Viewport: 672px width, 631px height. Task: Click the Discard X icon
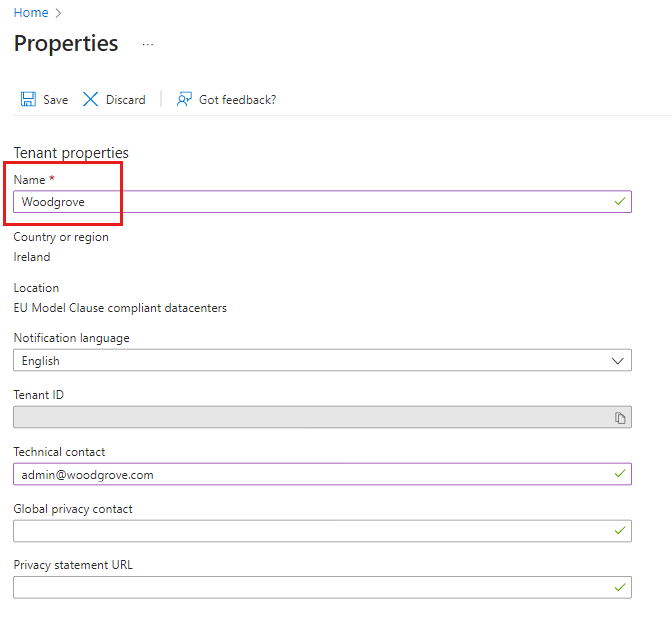pos(91,100)
